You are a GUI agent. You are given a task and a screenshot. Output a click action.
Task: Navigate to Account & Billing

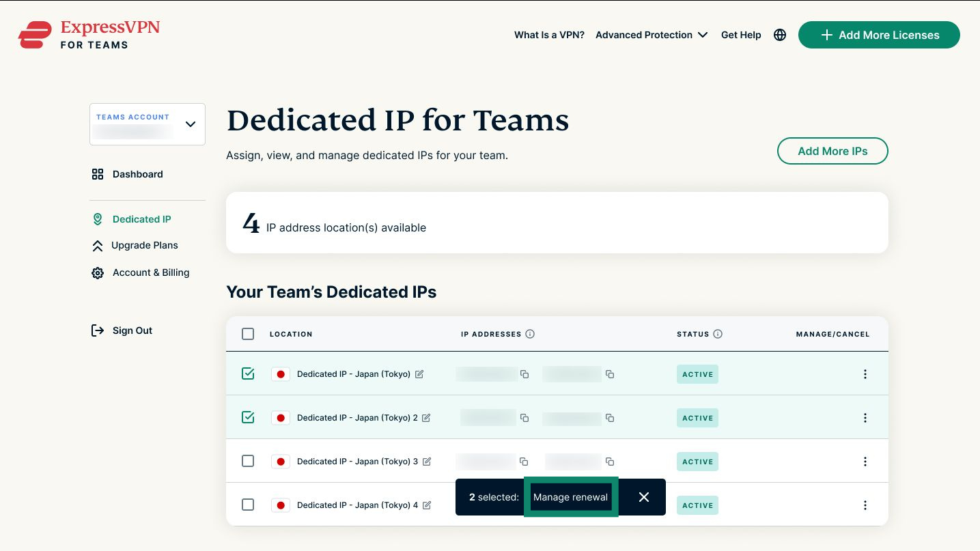coord(141,272)
